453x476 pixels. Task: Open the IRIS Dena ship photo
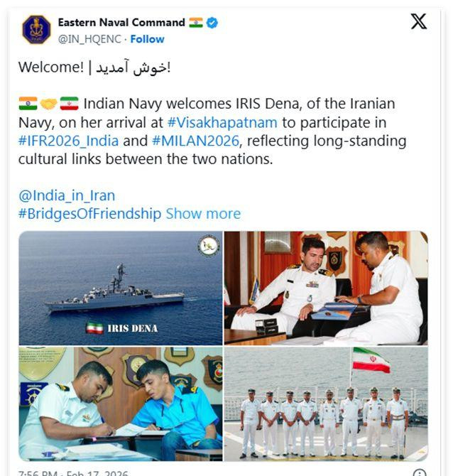[121, 288]
